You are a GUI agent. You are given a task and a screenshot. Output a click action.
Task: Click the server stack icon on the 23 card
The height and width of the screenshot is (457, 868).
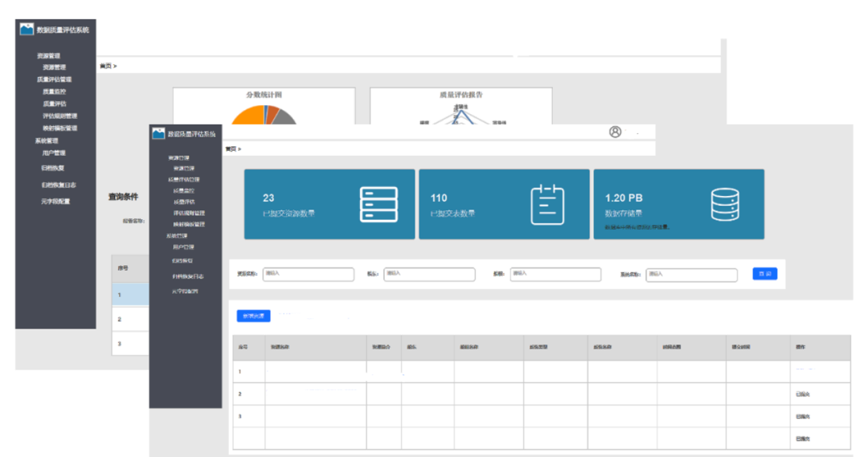(x=379, y=204)
